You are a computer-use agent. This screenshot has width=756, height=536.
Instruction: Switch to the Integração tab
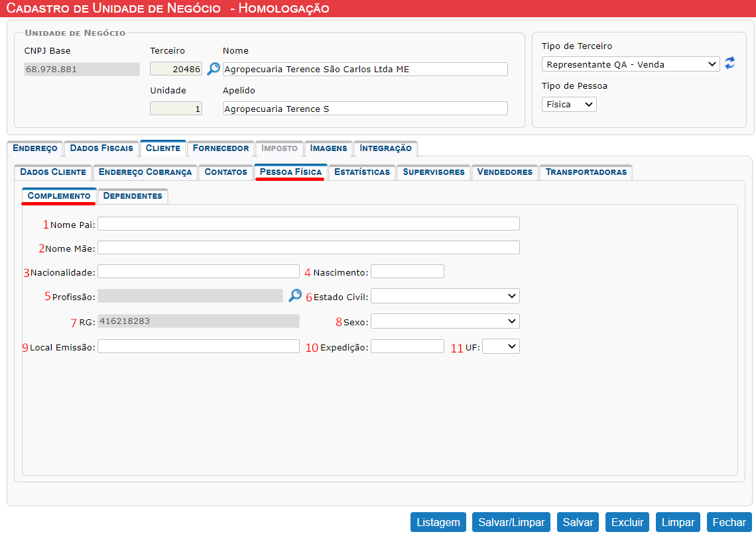pyautogui.click(x=386, y=148)
